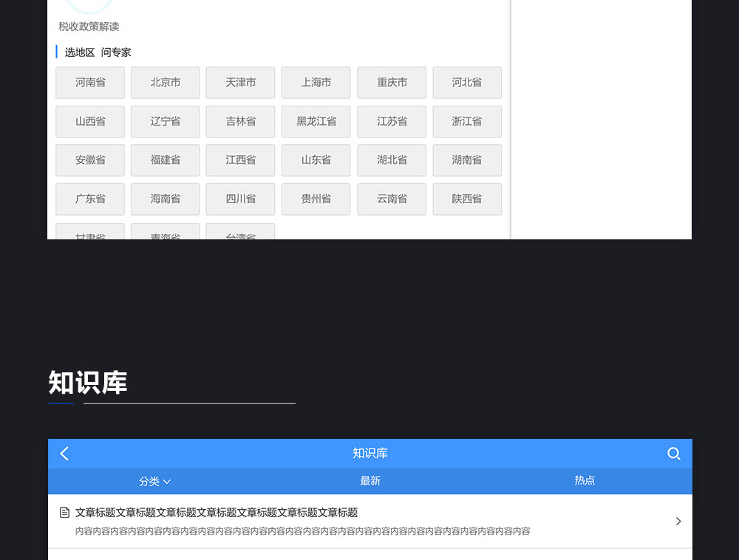Select 云南省 region button
Screen dimensions: 739x560
tap(392, 199)
